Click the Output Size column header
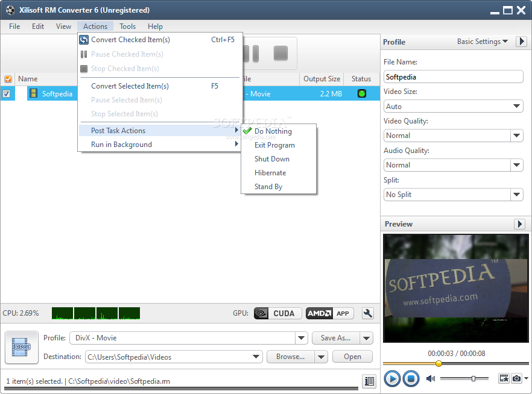This screenshot has height=394, width=532. click(x=321, y=79)
